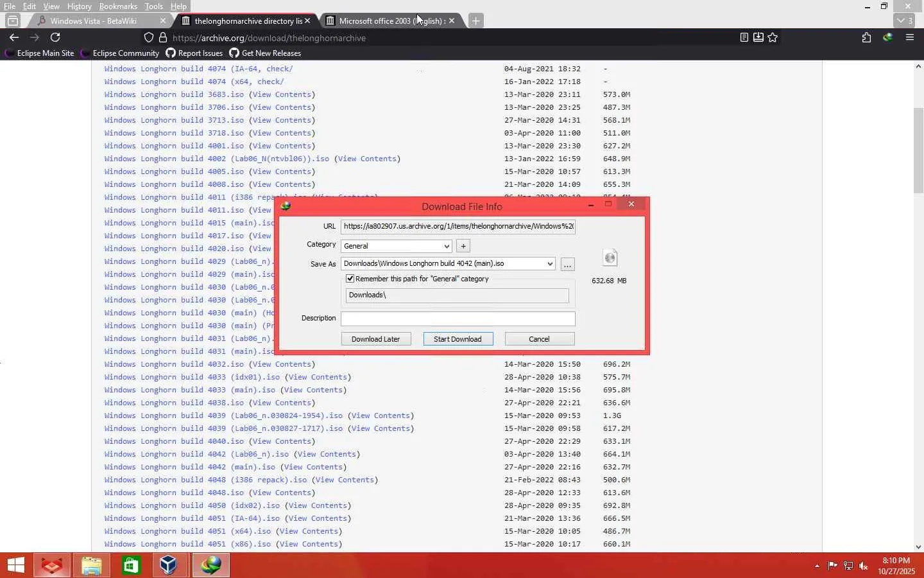Go back to the previous page
924x578 pixels.
pos(14,38)
